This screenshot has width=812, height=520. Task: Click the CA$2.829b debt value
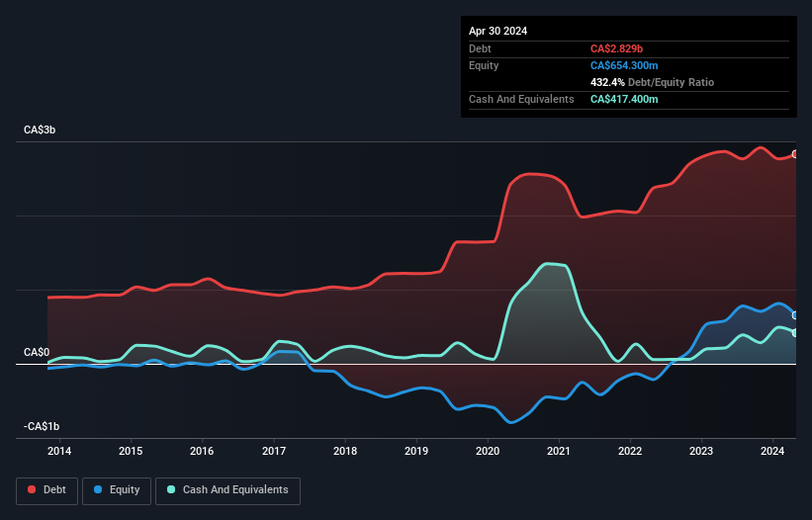pyautogui.click(x=616, y=48)
